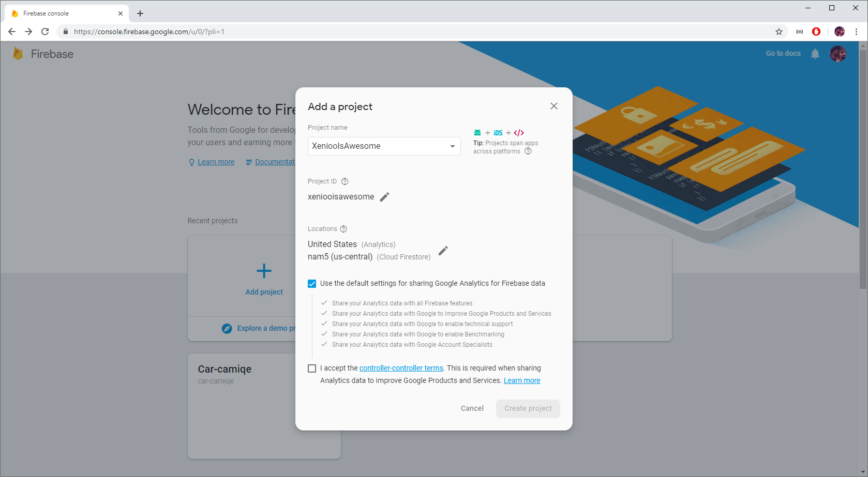Click help icon beside across platforms tip
This screenshot has height=477, width=868.
(528, 151)
